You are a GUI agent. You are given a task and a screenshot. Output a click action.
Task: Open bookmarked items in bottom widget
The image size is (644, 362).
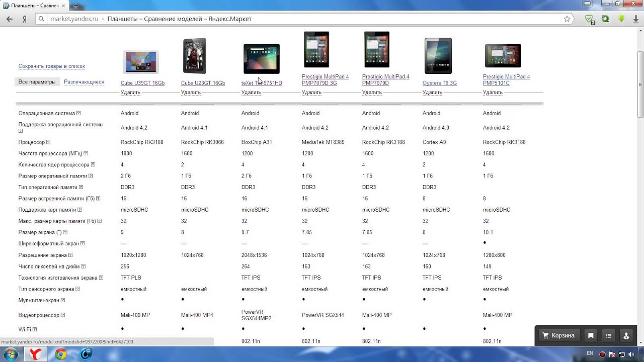click(x=591, y=335)
